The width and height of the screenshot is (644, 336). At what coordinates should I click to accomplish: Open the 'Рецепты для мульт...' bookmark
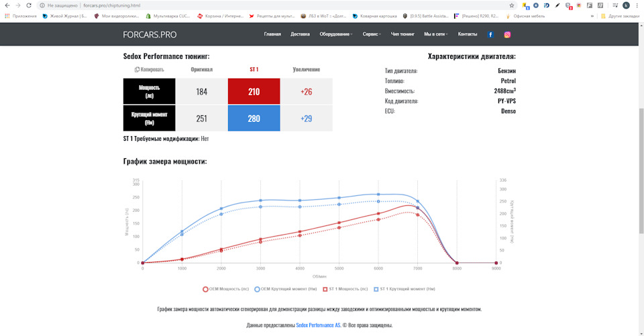(x=272, y=16)
